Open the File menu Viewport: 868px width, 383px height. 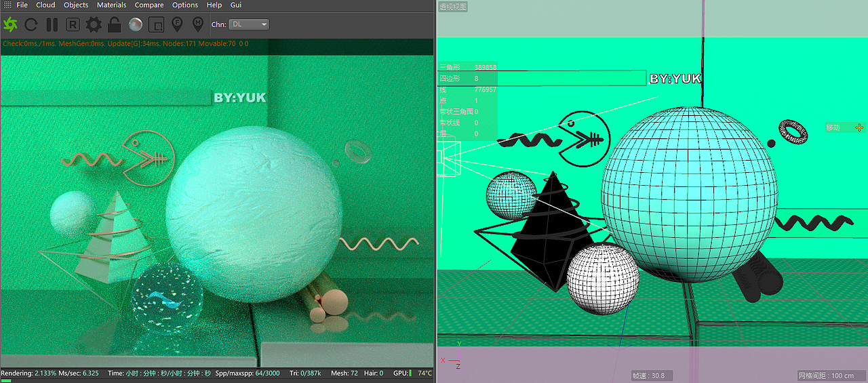[x=22, y=5]
